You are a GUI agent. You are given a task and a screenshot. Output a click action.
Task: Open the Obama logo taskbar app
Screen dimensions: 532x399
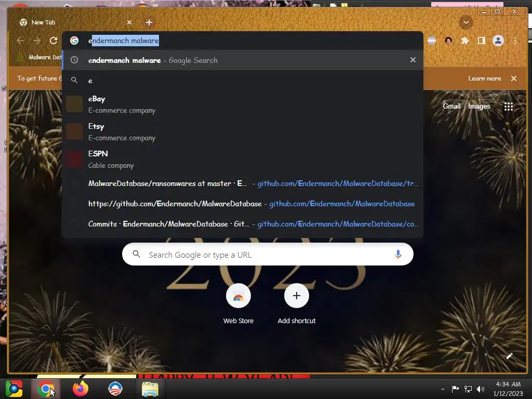click(115, 389)
